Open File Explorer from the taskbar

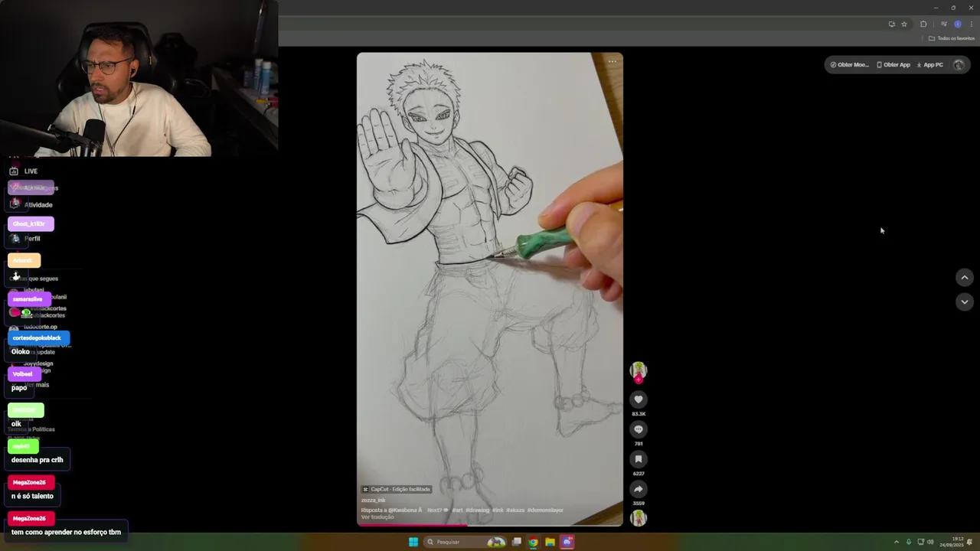click(x=550, y=542)
